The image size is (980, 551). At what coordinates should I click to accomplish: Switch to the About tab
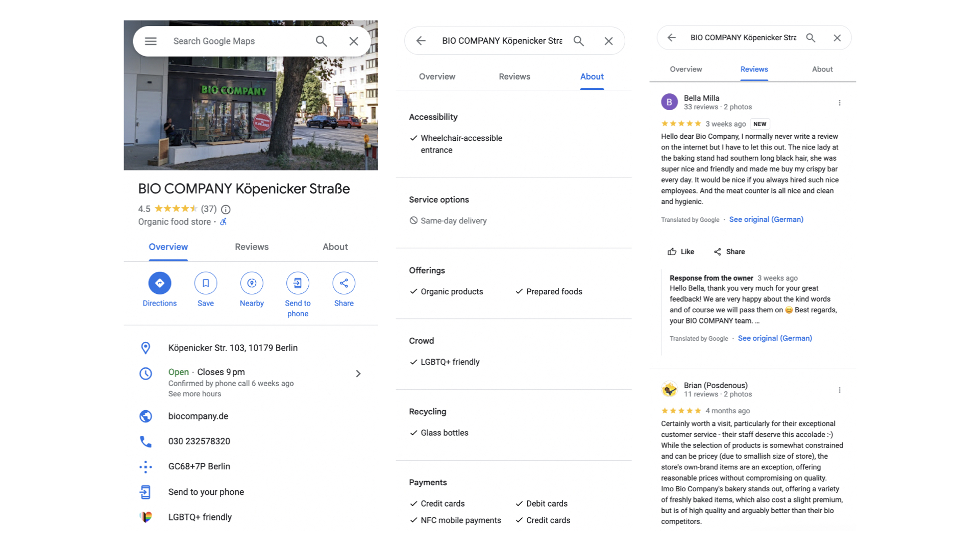pos(335,247)
